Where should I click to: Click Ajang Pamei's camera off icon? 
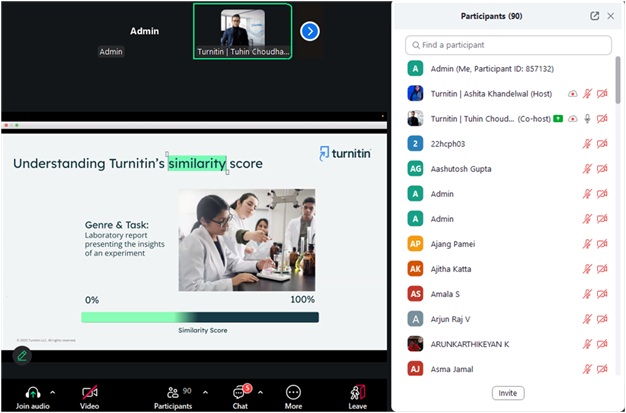coord(602,244)
